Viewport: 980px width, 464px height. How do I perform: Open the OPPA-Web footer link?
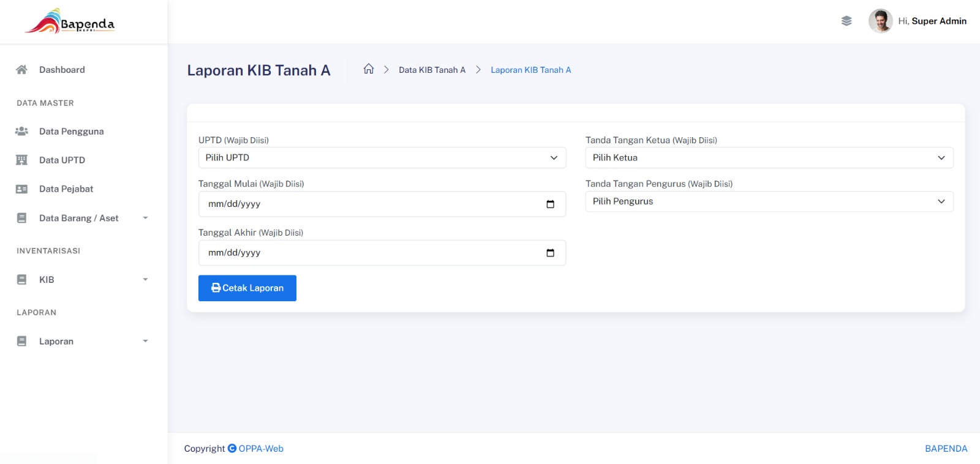coord(261,449)
